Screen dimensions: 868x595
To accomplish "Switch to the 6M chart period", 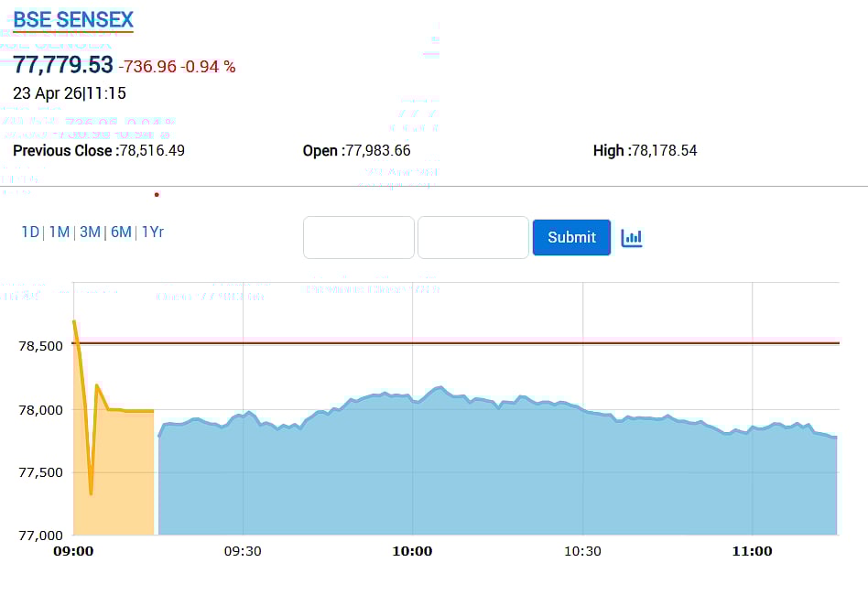I will tap(121, 233).
